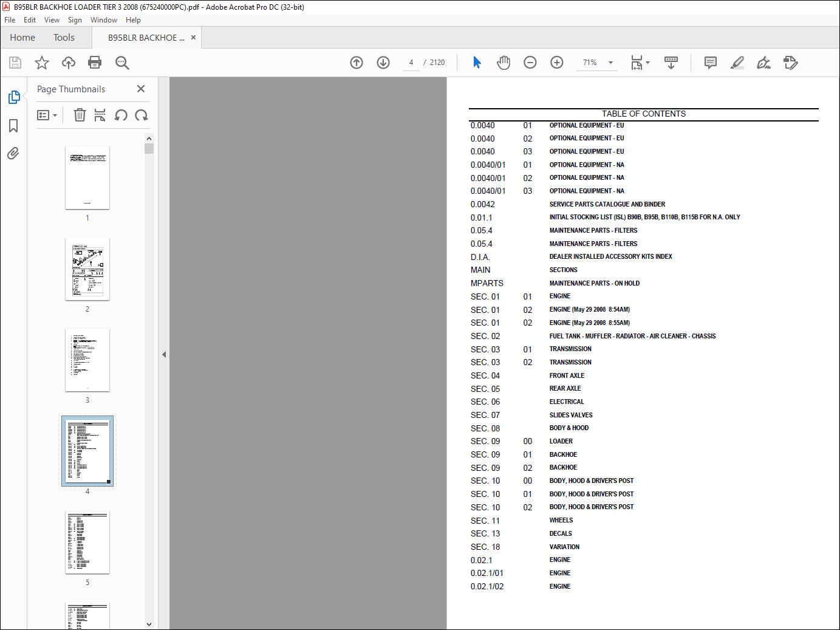Select the B95BLR BACKHOE document tab
The image size is (840, 630).
click(x=146, y=38)
